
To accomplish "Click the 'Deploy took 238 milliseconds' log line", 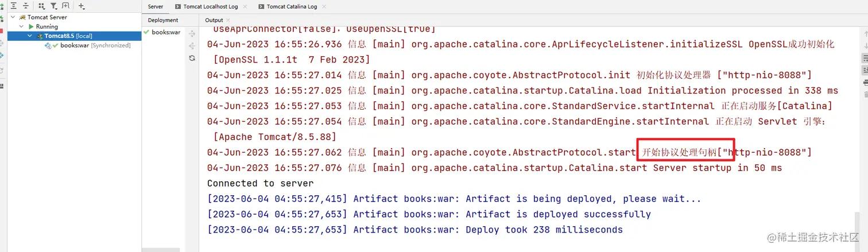I will (415, 230).
